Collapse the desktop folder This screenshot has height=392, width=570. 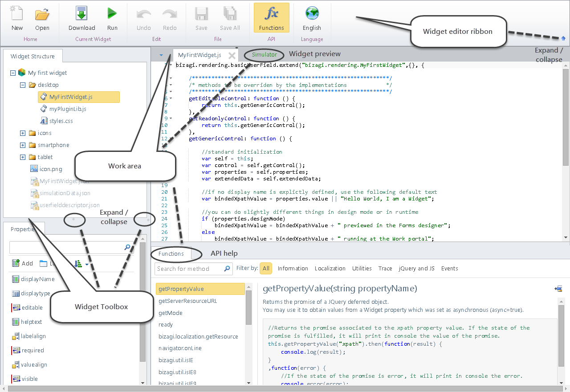(23, 85)
